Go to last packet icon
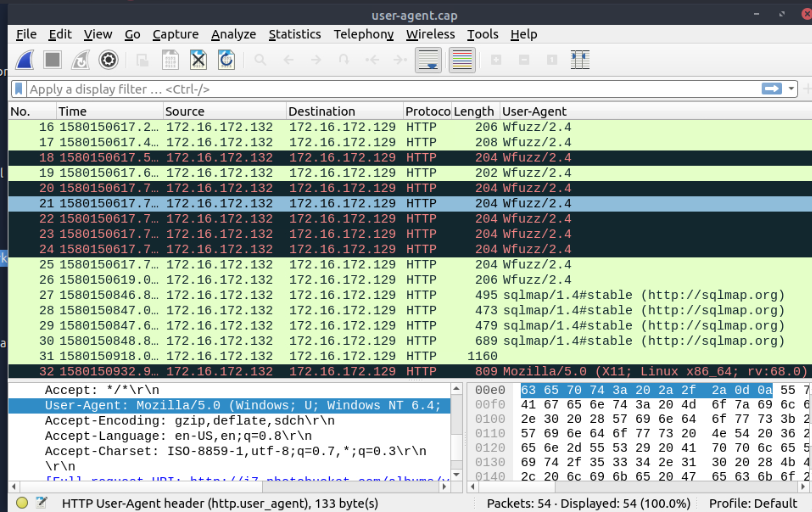812x512 pixels. (x=400, y=60)
